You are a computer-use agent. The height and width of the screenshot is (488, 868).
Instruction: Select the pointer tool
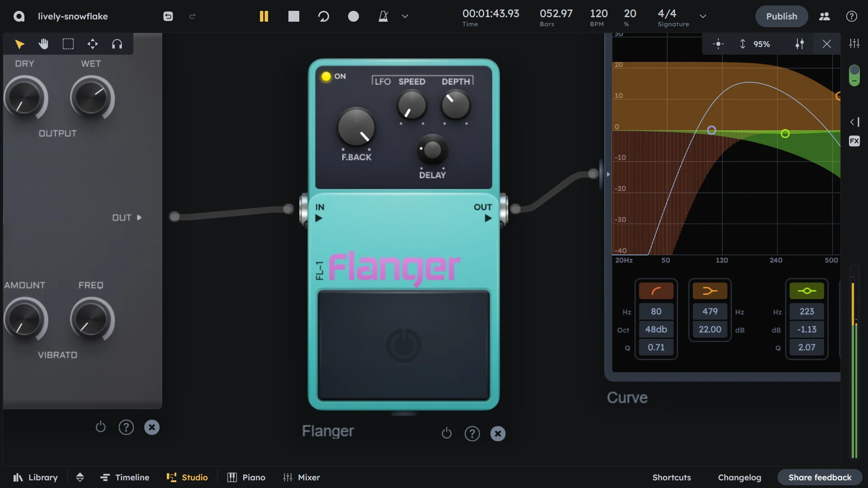(19, 44)
